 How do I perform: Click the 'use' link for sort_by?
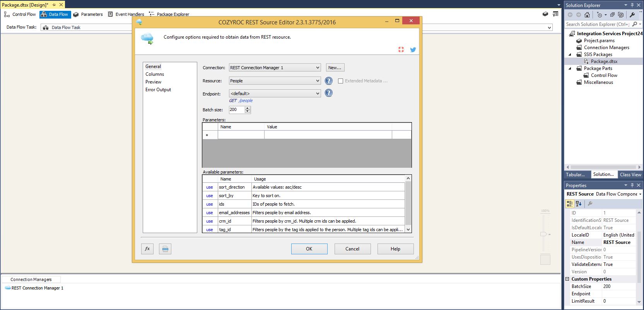pyautogui.click(x=209, y=196)
